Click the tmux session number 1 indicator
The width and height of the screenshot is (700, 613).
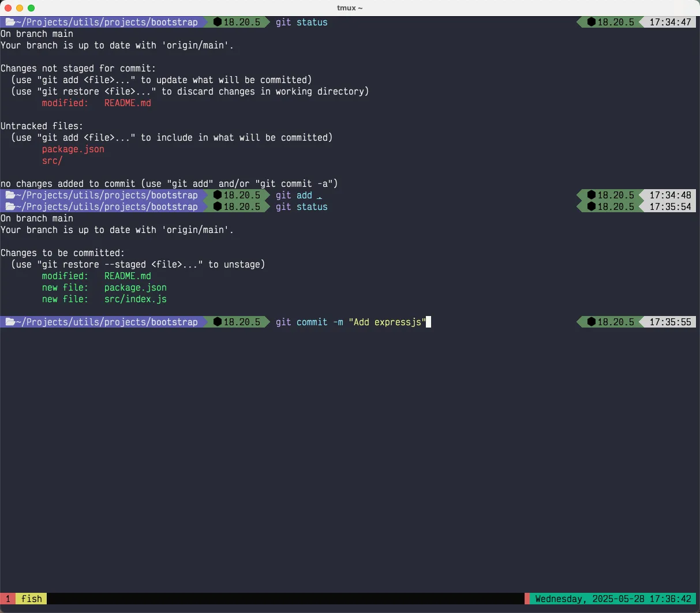[8, 599]
